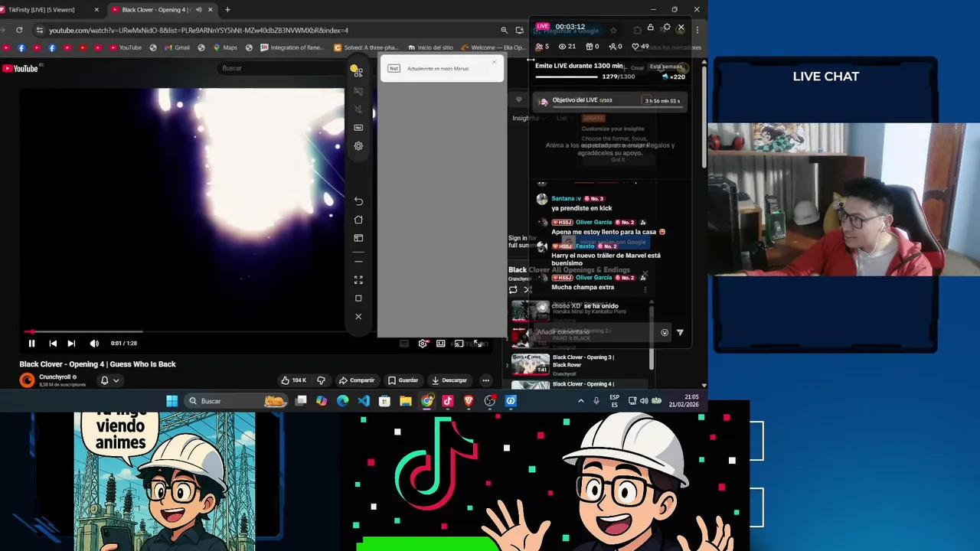The width and height of the screenshot is (980, 551).
Task: Expand emulator window with fullscreen arrows
Action: (358, 280)
